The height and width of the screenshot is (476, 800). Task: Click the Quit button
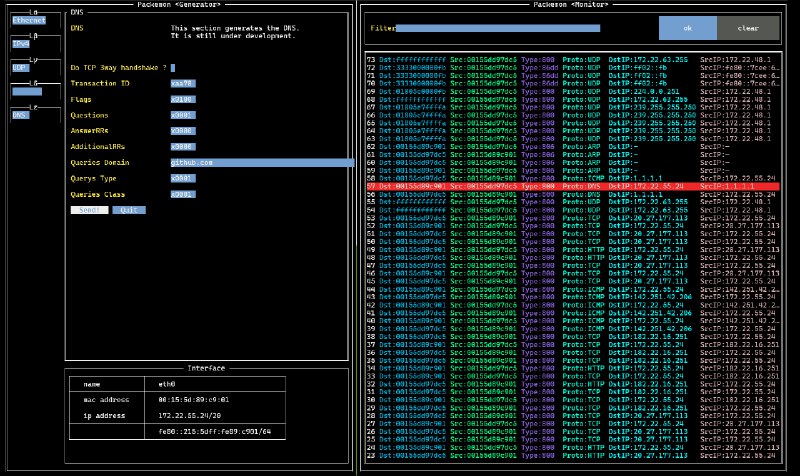(x=129, y=210)
